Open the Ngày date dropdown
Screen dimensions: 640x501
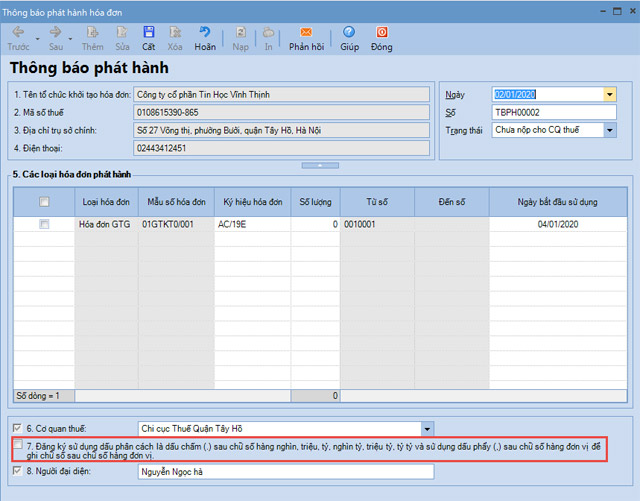point(609,95)
